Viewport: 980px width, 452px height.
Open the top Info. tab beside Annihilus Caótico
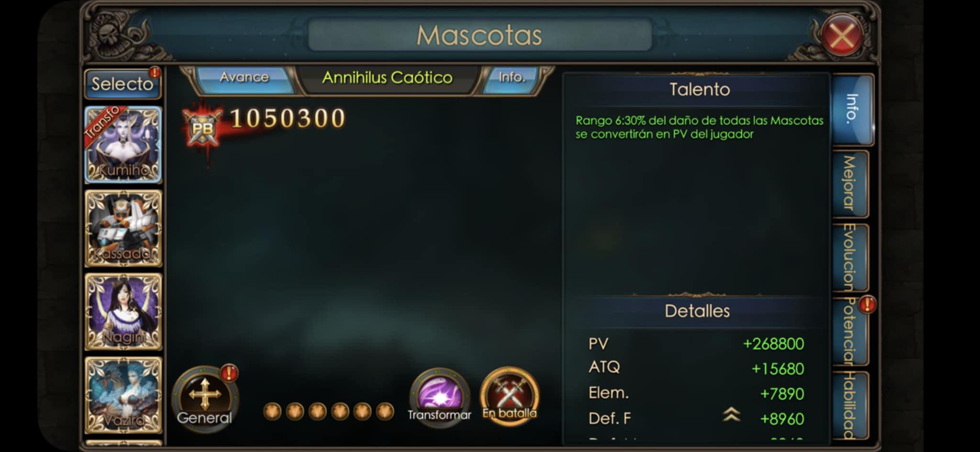[x=512, y=78]
